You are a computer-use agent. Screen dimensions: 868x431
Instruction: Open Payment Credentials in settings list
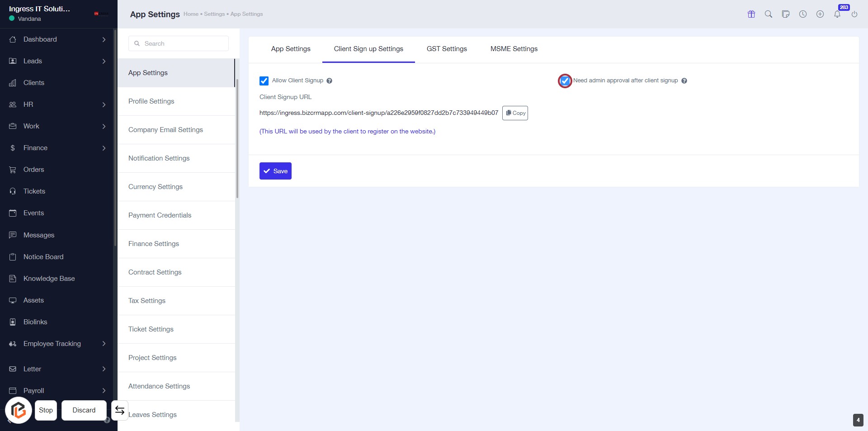160,215
